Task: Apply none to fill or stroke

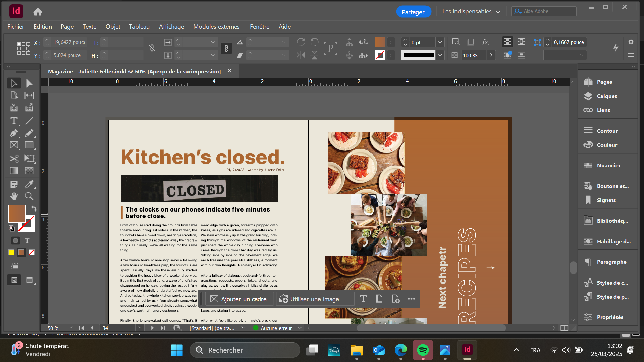Action: (32, 252)
